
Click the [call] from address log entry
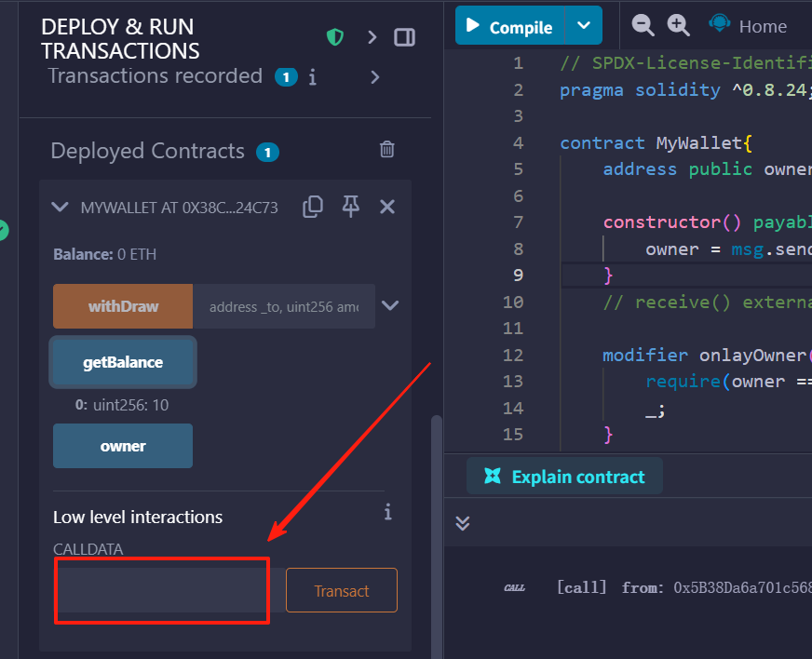click(x=684, y=587)
